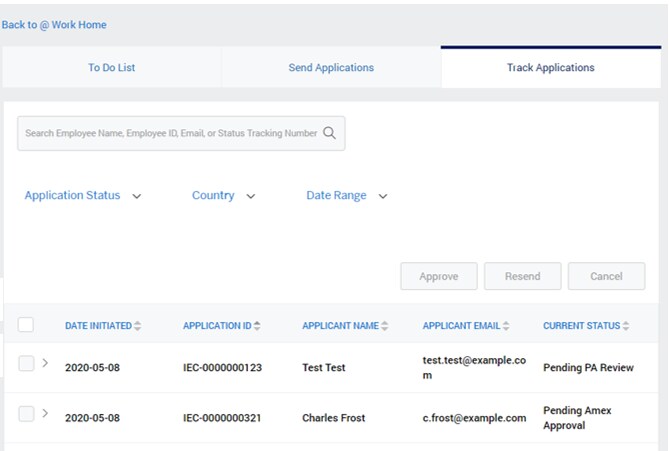Expand the Test Test application row
The image size is (669, 451).
45,363
